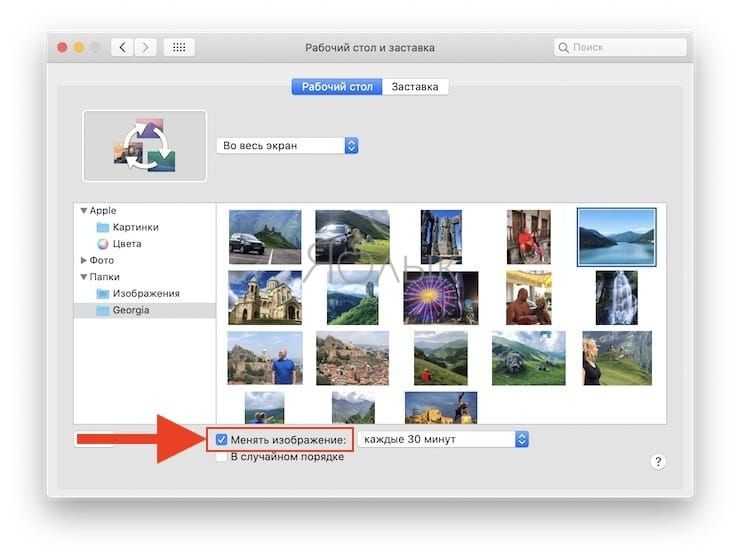
Task: Pick the green valley with red figure photo
Action: [441, 358]
